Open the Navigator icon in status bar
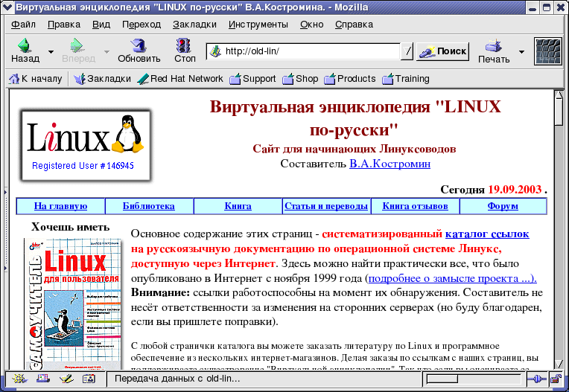 (17, 379)
